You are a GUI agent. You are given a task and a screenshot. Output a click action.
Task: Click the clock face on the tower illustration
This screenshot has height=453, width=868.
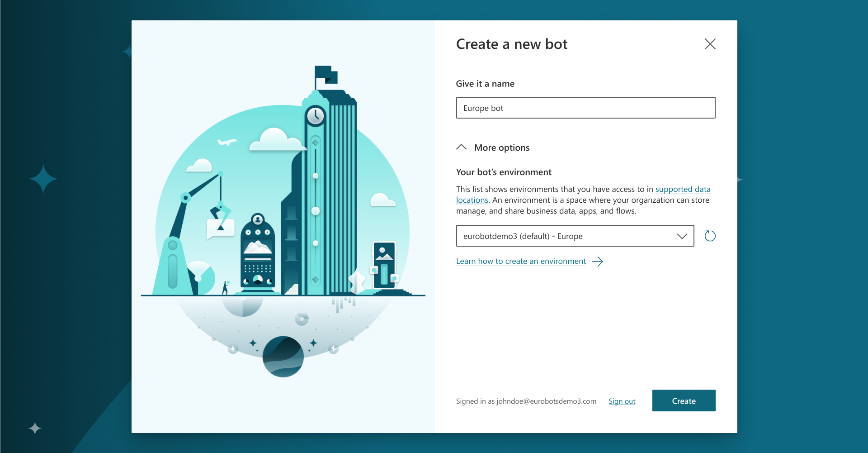[x=315, y=116]
